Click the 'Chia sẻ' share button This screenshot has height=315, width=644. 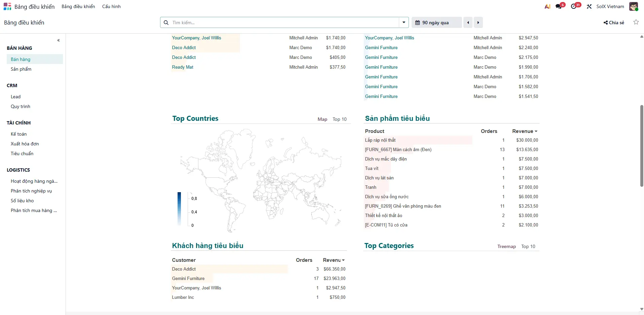point(614,23)
